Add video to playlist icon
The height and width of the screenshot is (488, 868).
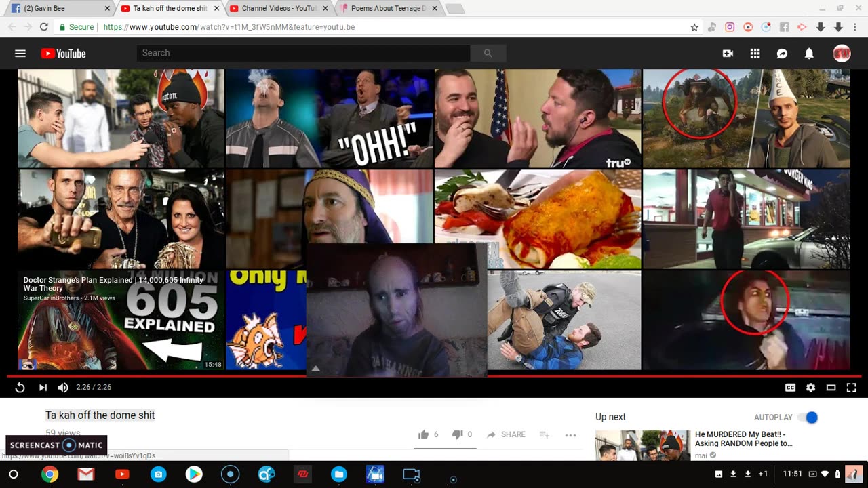544,434
